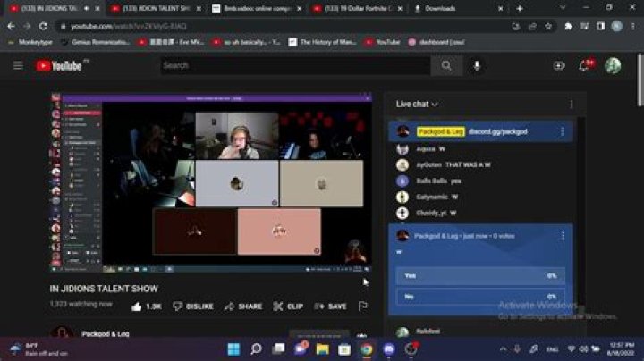The height and width of the screenshot is (361, 644).
Task: Click the YouTube search input field
Action: [x=295, y=65]
